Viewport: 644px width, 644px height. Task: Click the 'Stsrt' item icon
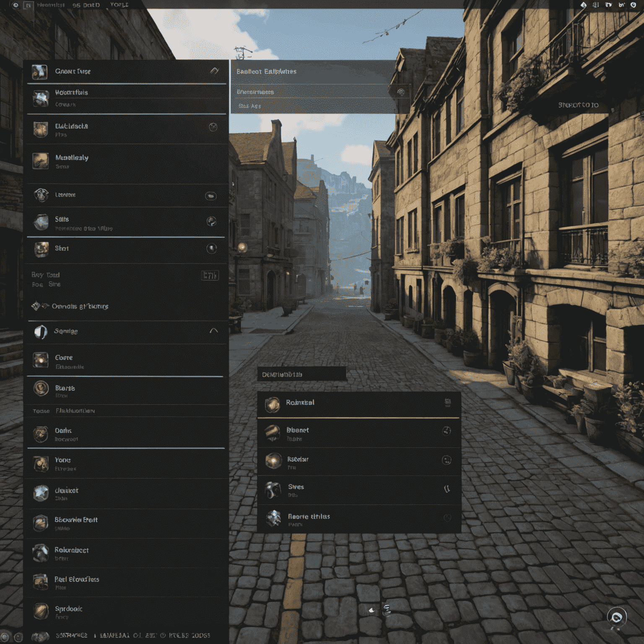(41, 249)
